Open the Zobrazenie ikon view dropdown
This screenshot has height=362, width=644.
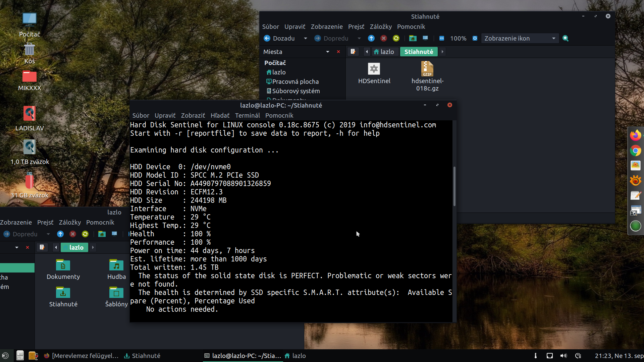click(520, 38)
